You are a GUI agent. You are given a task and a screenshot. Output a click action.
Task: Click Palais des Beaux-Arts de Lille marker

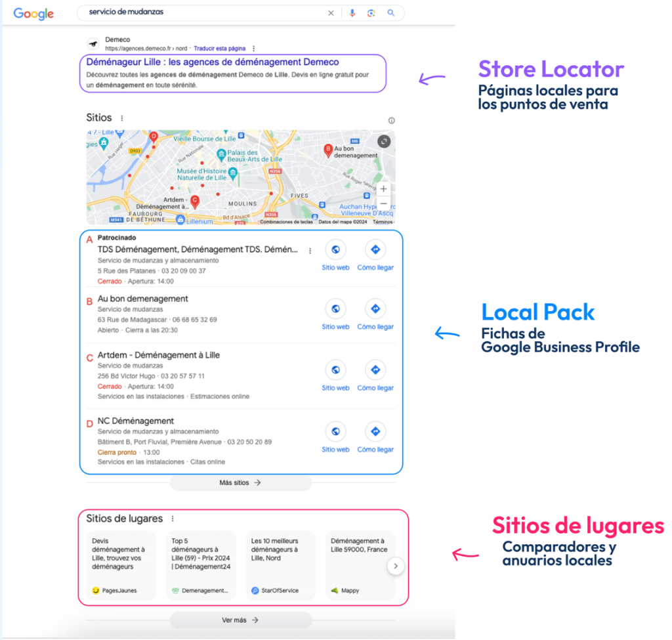click(221, 154)
